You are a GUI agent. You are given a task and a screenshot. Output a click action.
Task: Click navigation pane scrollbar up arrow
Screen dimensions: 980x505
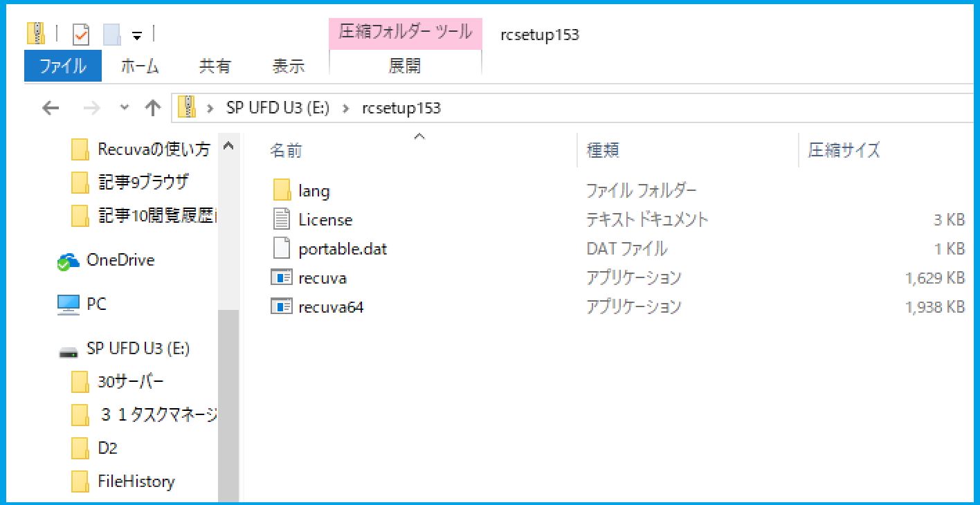click(x=228, y=147)
